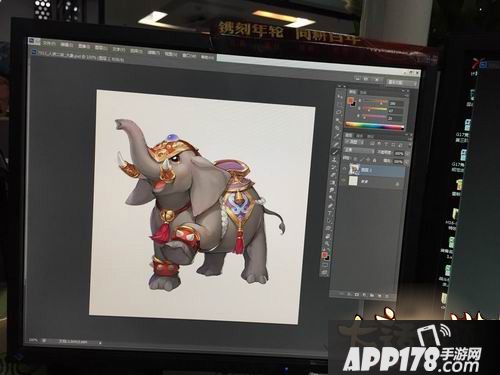Select the Move tool
Viewport: 500px width, 375px height.
340,97
